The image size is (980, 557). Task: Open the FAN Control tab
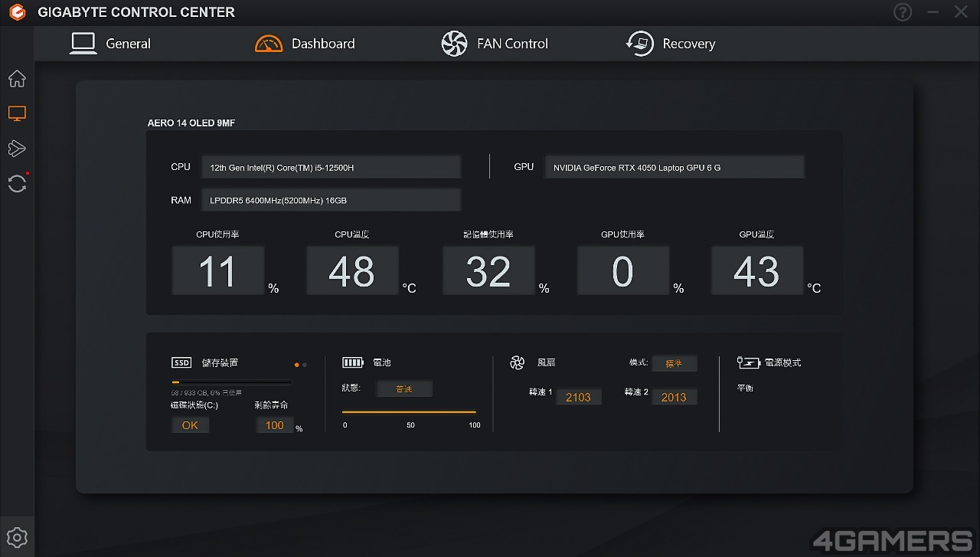point(495,44)
